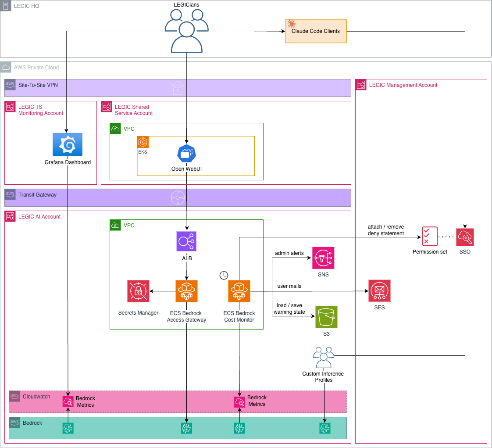Click the aws logo on Transit Gateway
The width and height of the screenshot is (492, 448).
coord(10,194)
